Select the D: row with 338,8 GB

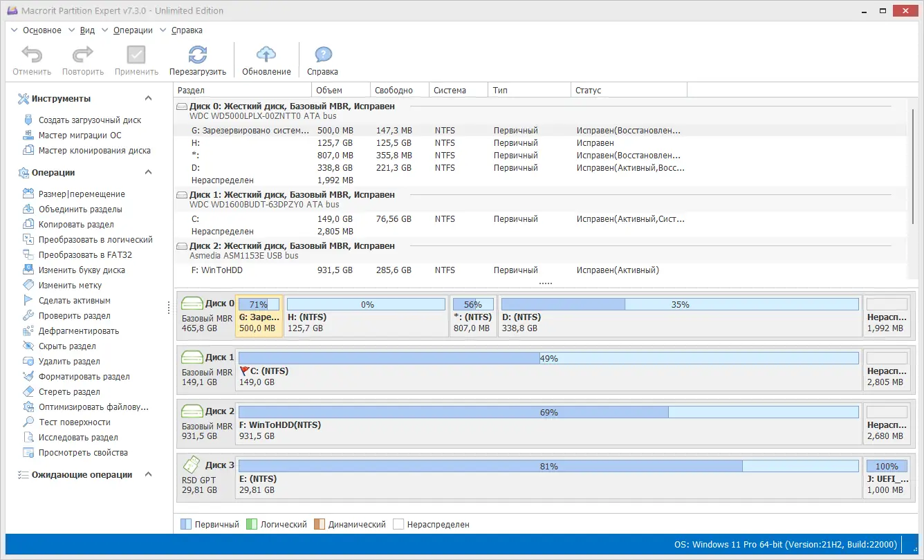(x=540, y=168)
